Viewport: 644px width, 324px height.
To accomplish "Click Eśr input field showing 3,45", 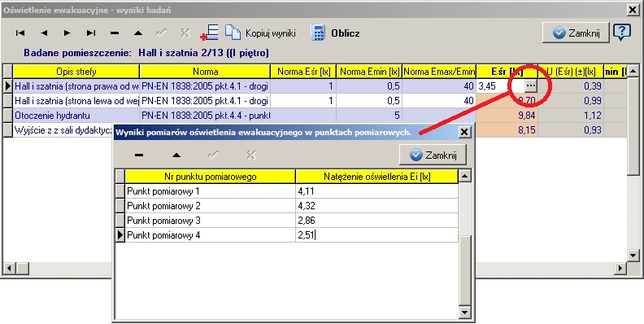I will pyautogui.click(x=501, y=86).
